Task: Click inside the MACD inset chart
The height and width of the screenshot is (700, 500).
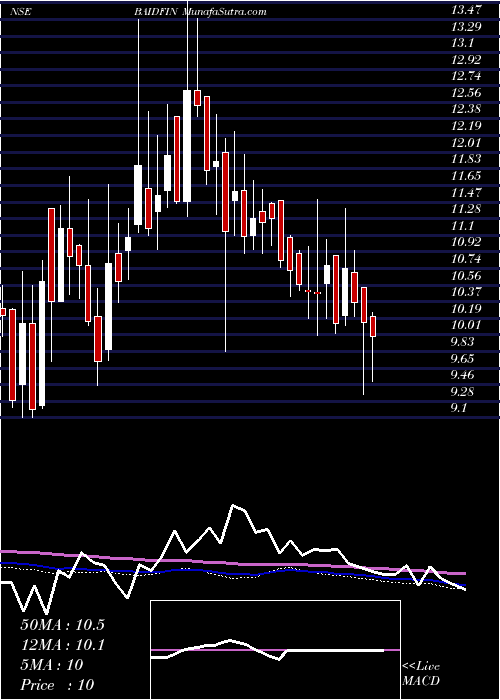Action: point(275,650)
